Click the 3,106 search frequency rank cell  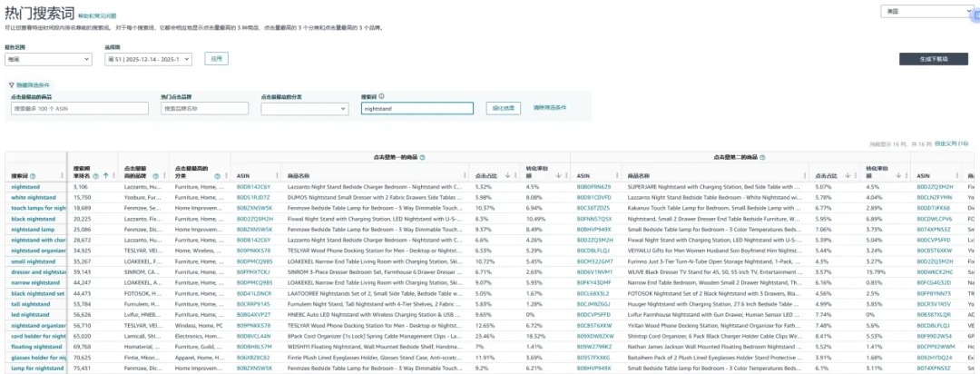pos(80,187)
